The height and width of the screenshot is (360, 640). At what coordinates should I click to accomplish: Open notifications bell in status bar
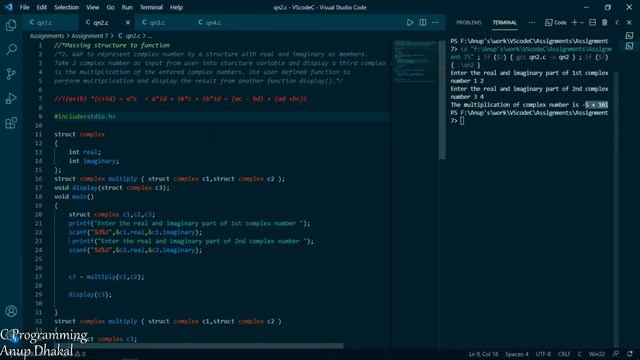coord(630,354)
